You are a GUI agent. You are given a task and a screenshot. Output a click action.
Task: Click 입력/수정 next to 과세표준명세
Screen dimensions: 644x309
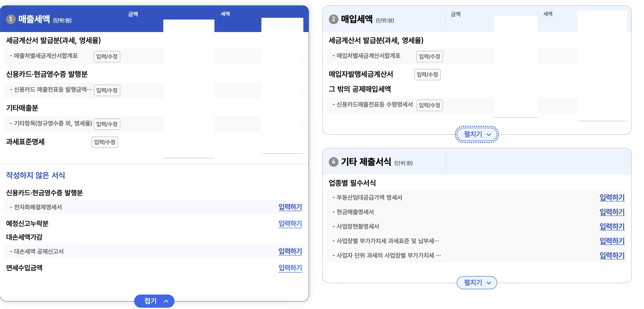104,142
